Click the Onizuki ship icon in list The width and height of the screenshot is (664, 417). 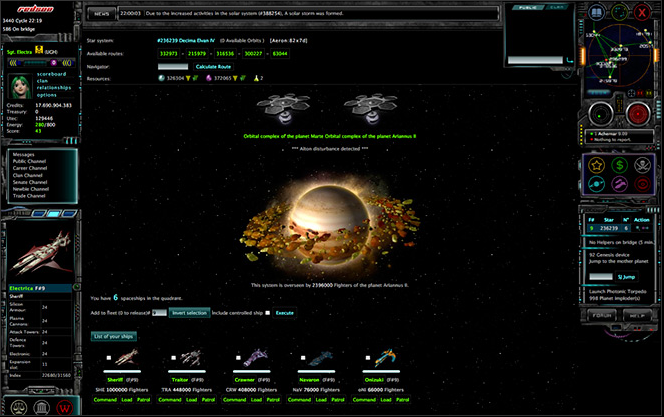[x=385, y=356]
